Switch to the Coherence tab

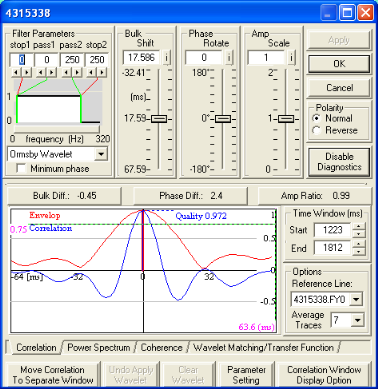(161, 348)
